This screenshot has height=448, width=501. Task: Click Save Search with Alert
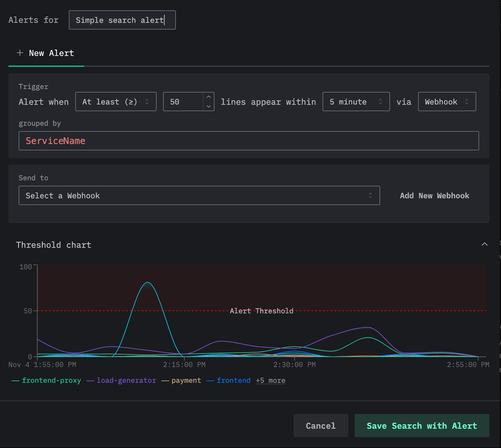[422, 426]
